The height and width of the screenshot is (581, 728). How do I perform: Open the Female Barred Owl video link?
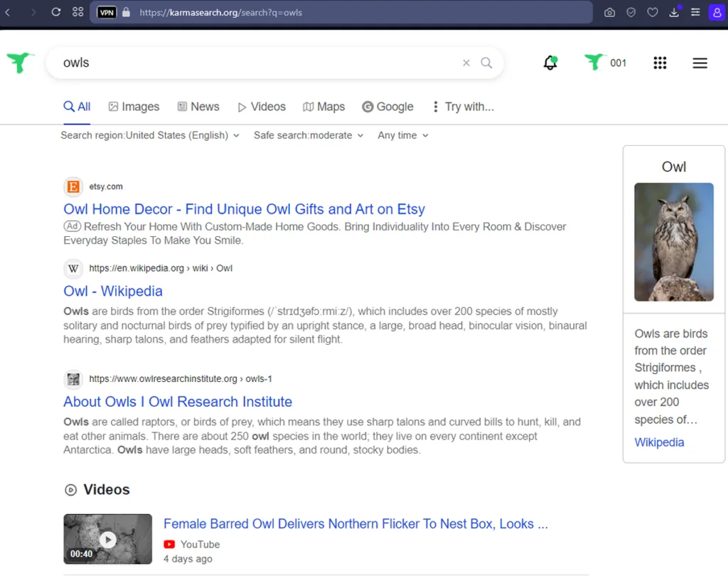(355, 524)
